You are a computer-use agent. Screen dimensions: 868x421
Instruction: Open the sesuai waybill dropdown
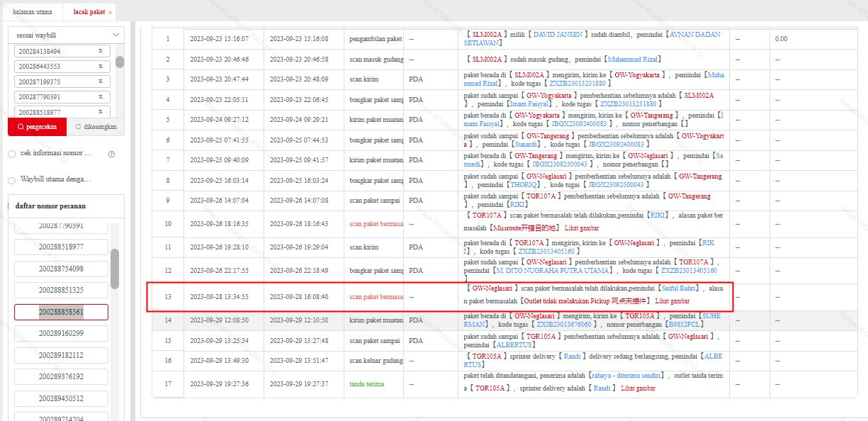pos(66,35)
